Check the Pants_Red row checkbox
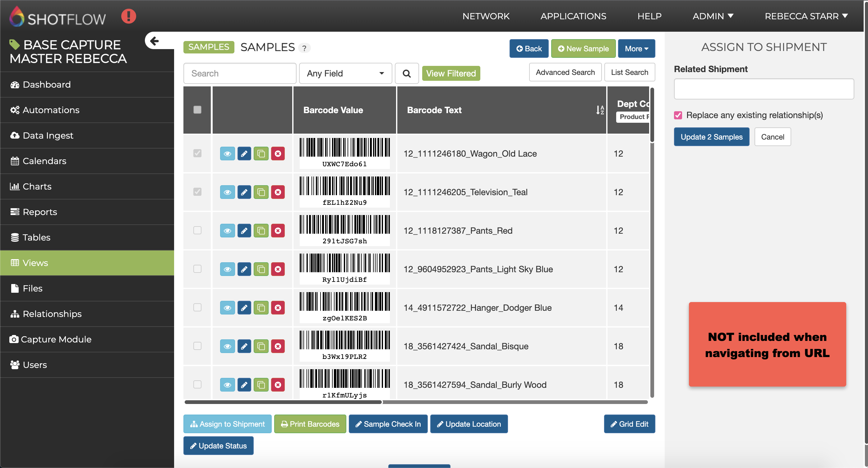 (197, 231)
